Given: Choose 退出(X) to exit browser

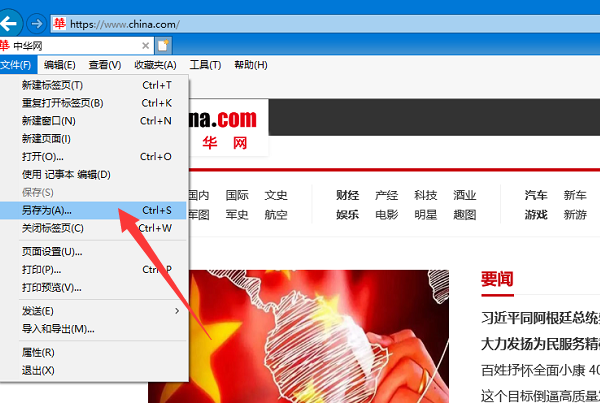Looking at the screenshot, I should coord(93,370).
